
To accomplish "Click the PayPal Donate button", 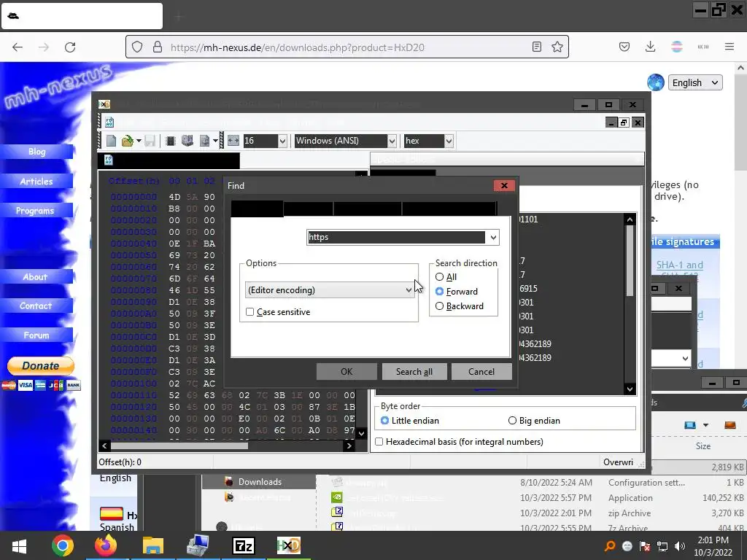I will click(41, 366).
